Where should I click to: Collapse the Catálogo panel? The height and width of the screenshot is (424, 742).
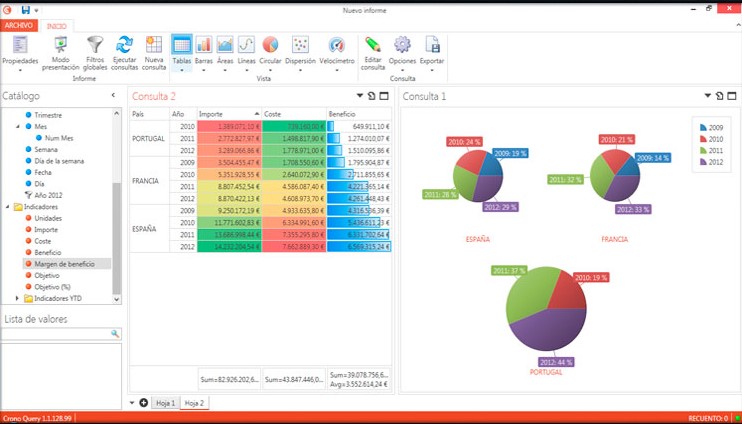point(113,96)
